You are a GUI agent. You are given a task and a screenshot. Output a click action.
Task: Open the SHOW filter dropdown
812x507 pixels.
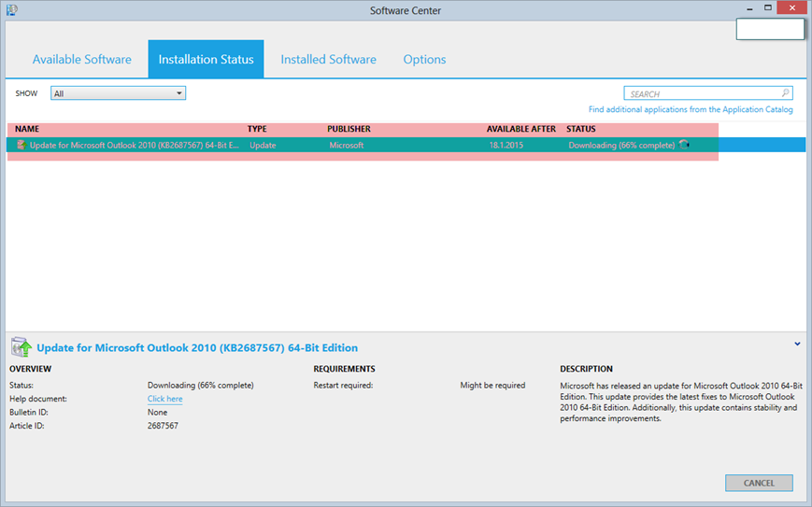(x=118, y=93)
